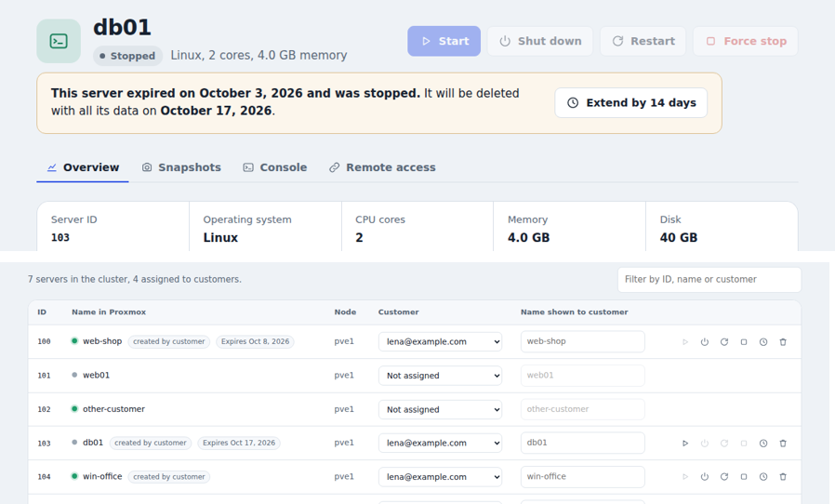835x504 pixels.
Task: Click shut down icon in win-office row
Action: 705,477
